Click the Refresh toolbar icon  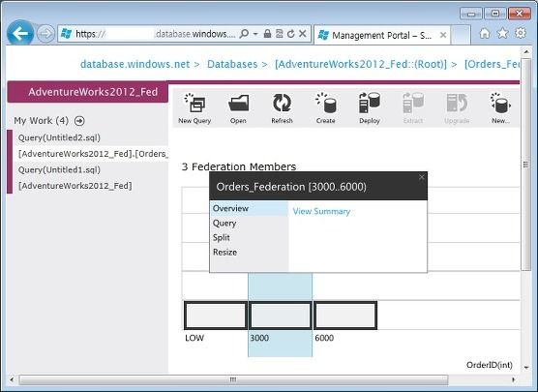pos(282,108)
